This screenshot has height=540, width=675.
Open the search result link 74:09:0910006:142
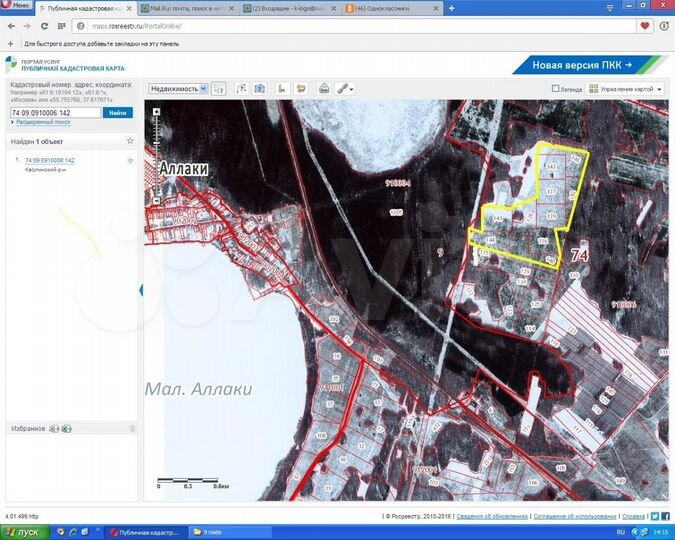click(x=50, y=160)
